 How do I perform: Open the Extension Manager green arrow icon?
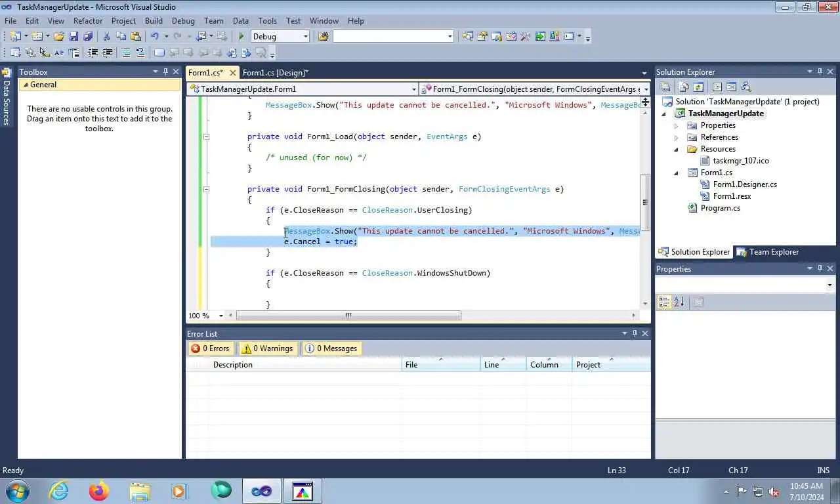coord(540,37)
